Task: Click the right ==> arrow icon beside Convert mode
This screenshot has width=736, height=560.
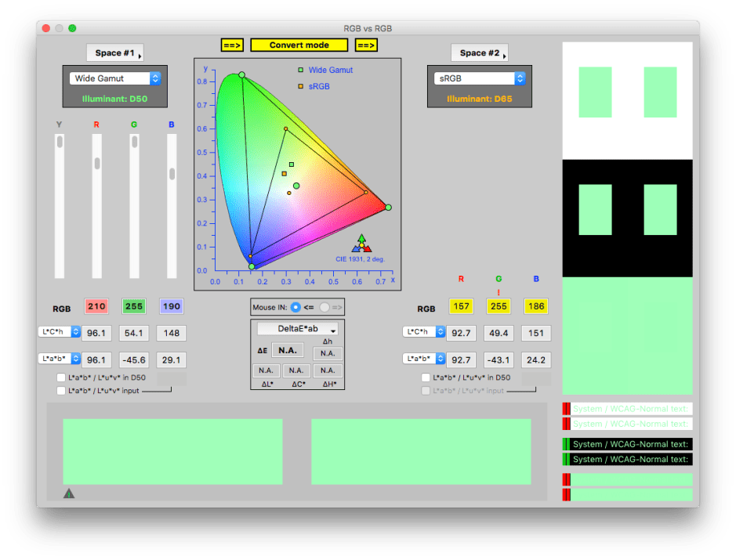Action: pyautogui.click(x=365, y=45)
